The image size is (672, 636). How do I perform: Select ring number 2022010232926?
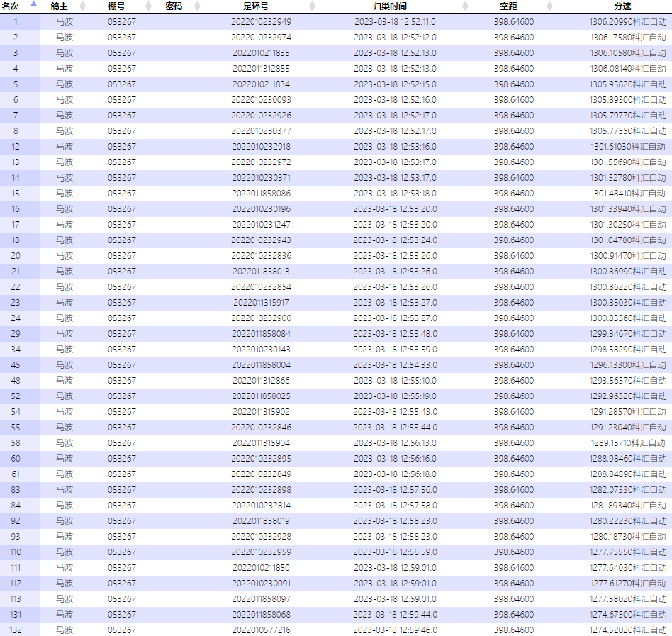click(x=261, y=116)
